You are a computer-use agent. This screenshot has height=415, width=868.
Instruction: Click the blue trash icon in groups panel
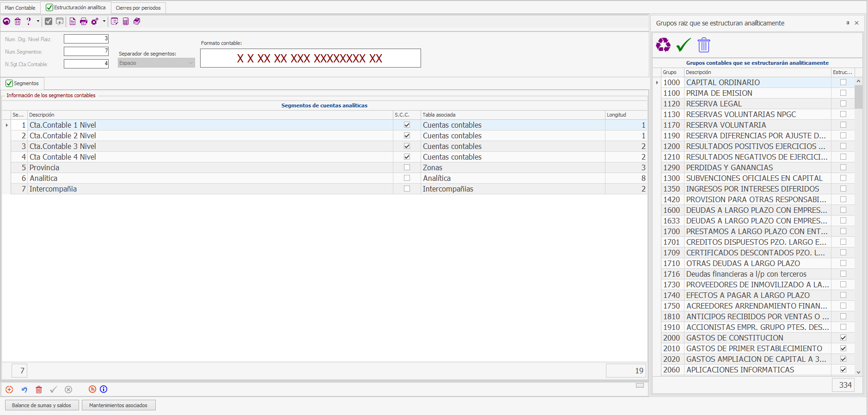pos(703,45)
